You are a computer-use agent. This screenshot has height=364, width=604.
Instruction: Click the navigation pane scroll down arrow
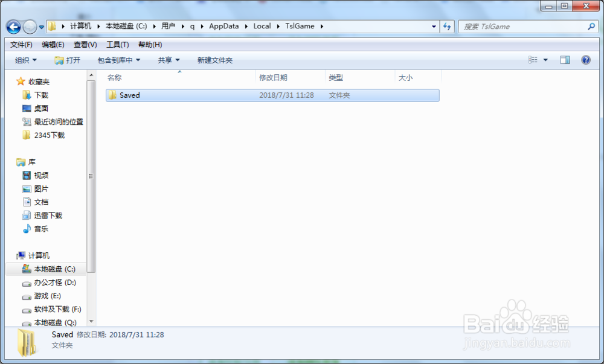91,321
